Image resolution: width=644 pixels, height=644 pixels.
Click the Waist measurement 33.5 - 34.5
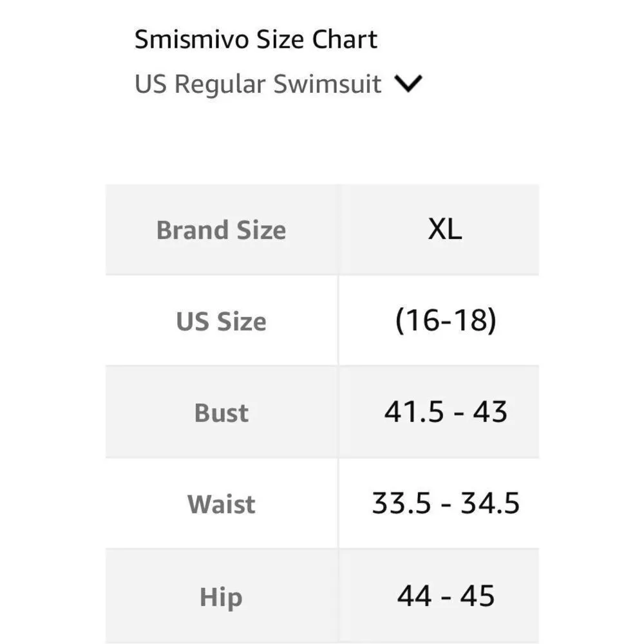(446, 504)
